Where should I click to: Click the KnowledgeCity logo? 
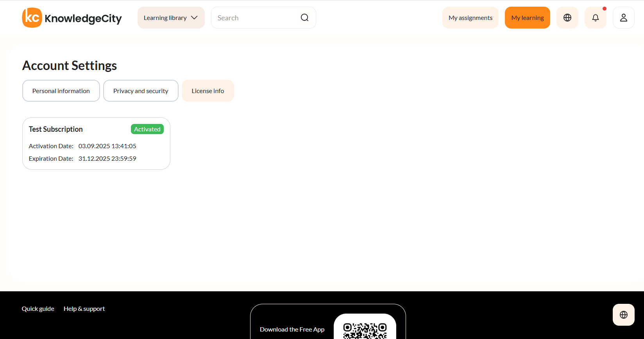click(72, 18)
